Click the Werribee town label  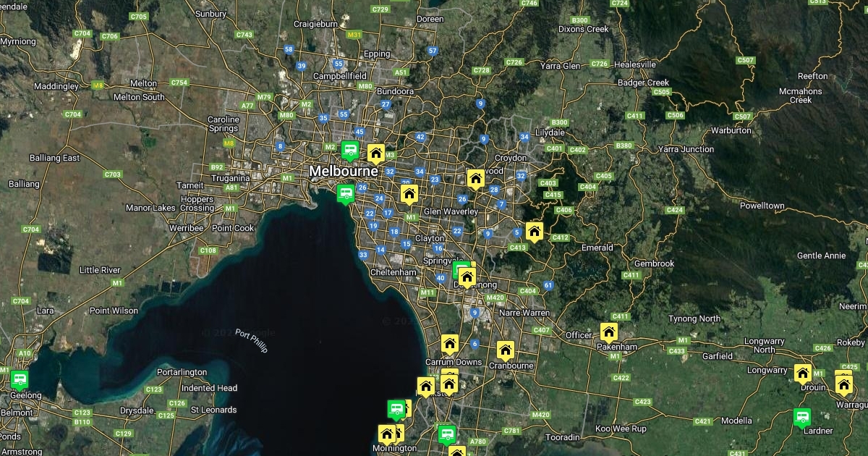[x=186, y=228]
